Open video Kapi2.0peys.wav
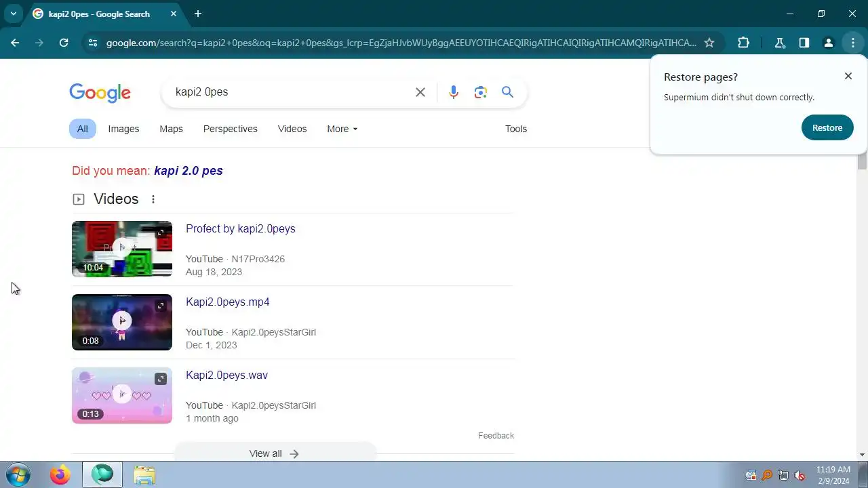This screenshot has width=868, height=488. (x=226, y=375)
